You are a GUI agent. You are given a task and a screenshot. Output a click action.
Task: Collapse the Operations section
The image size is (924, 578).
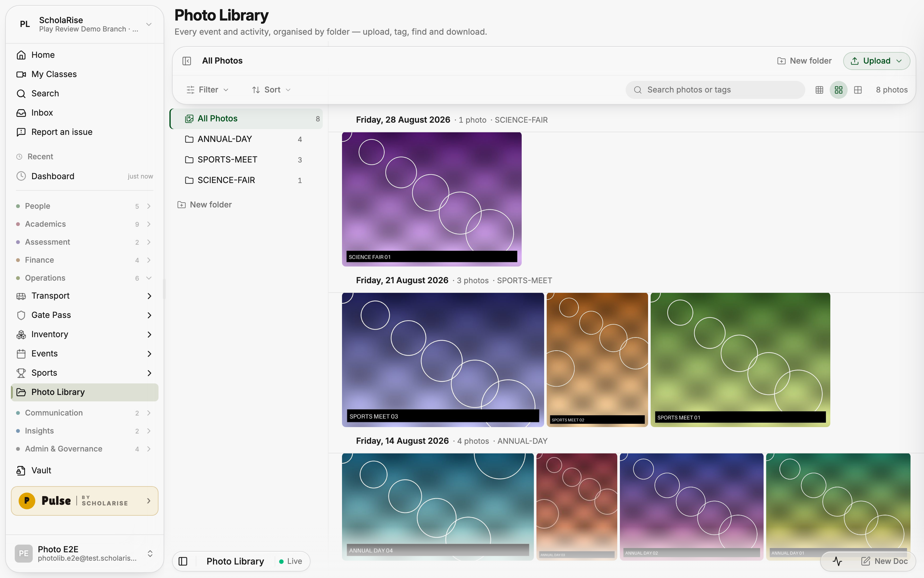85,278
